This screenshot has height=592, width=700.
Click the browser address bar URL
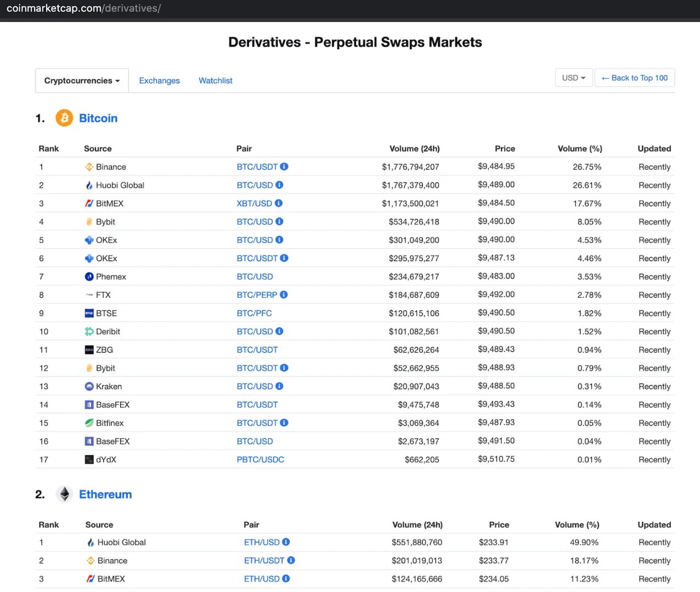pyautogui.click(x=83, y=8)
